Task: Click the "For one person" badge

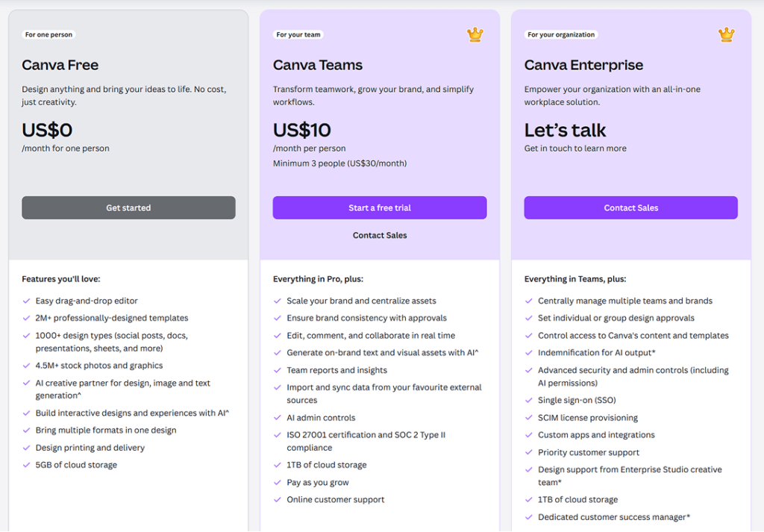Action: click(49, 34)
